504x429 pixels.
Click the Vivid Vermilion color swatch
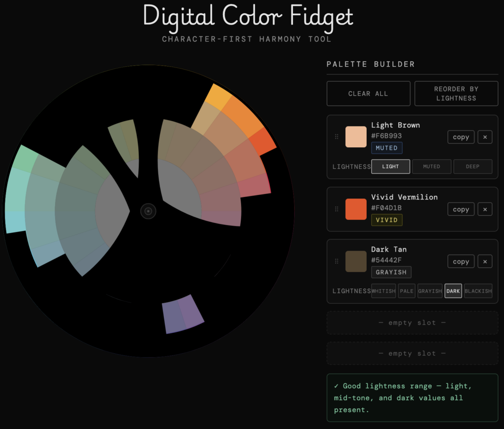coord(356,209)
